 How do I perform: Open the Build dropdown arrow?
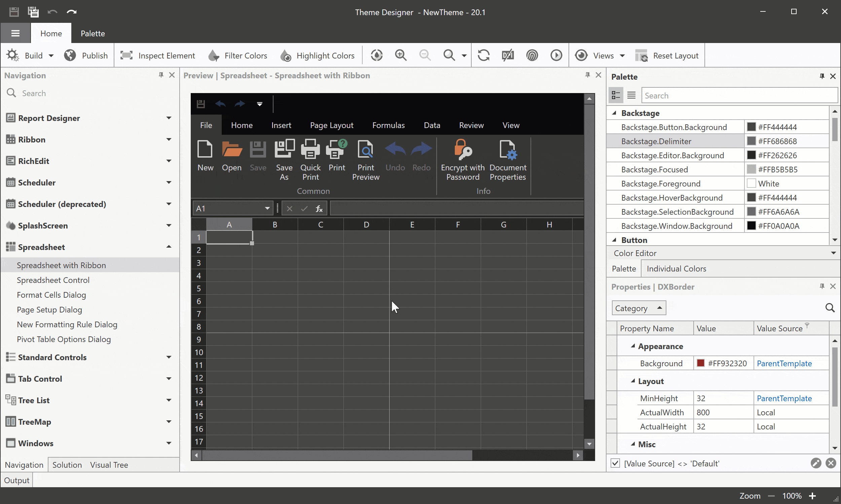pos(51,56)
